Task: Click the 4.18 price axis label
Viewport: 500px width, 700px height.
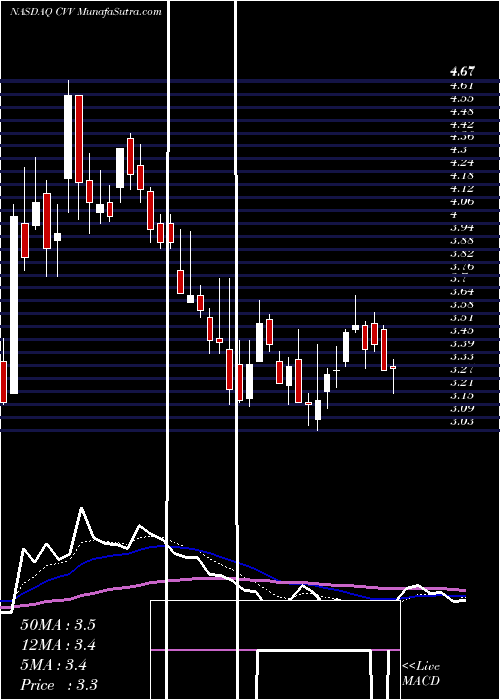Action: 462,176
